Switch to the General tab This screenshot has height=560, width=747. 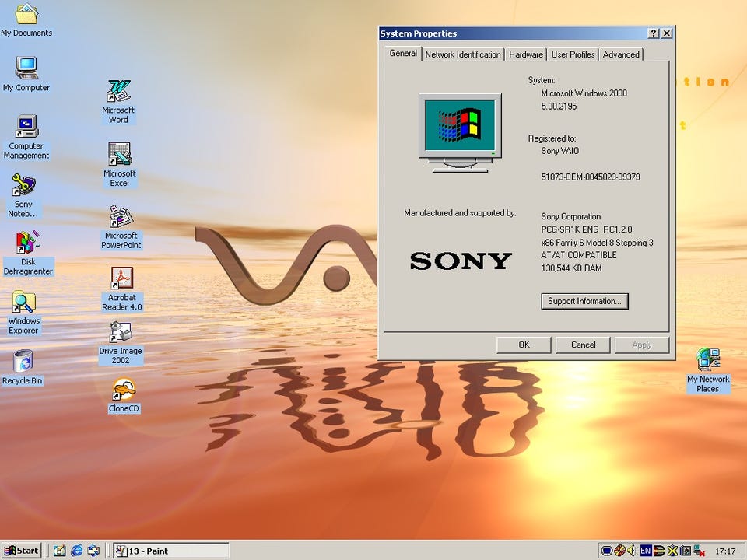click(x=403, y=54)
